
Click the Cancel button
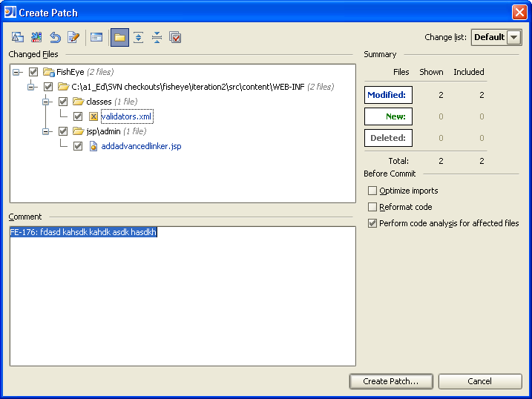click(x=480, y=381)
